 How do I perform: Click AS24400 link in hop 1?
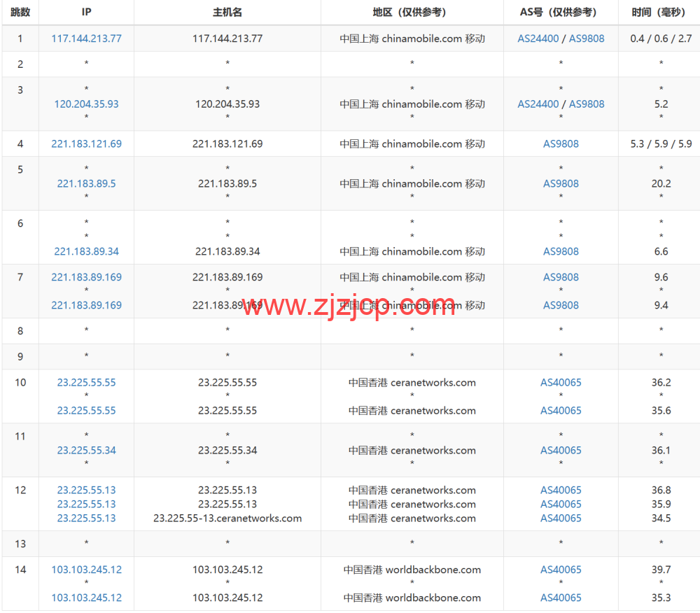coord(538,38)
